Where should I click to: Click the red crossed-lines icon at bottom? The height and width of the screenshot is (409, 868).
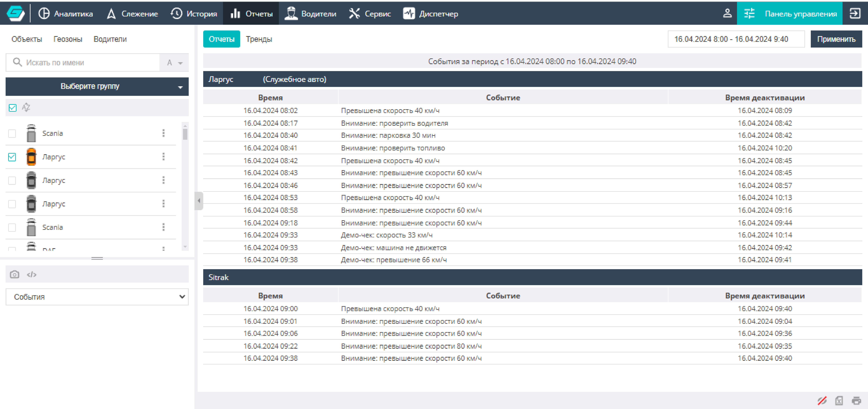click(x=822, y=401)
